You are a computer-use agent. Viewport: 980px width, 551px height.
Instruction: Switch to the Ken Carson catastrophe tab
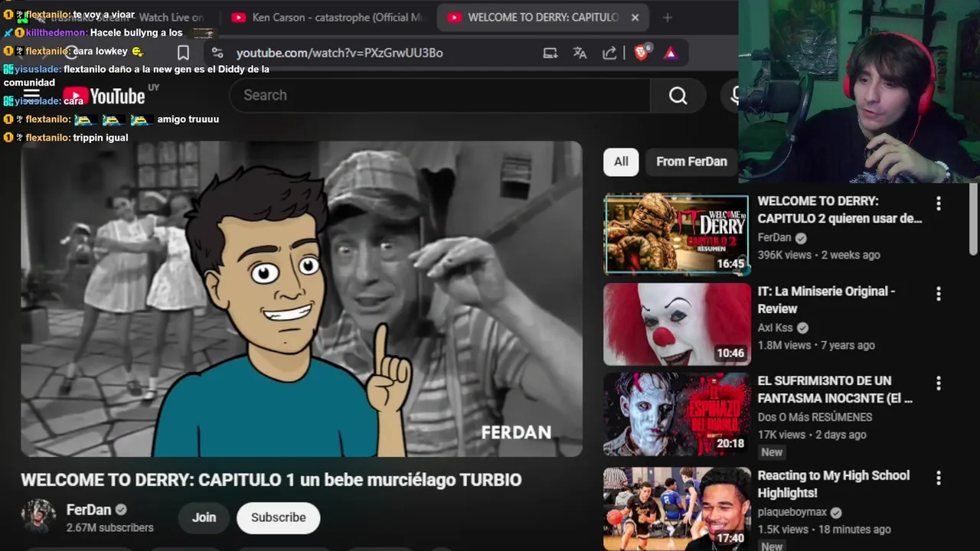point(328,17)
